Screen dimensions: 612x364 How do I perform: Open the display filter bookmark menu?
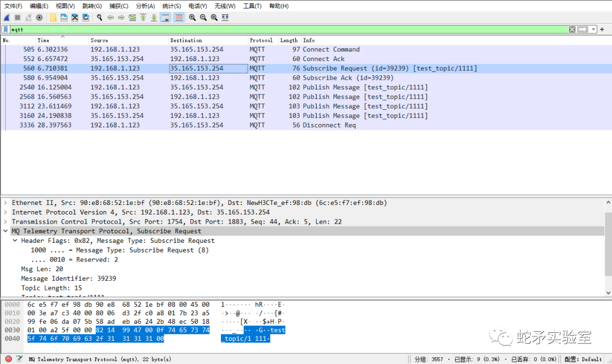coord(6,29)
